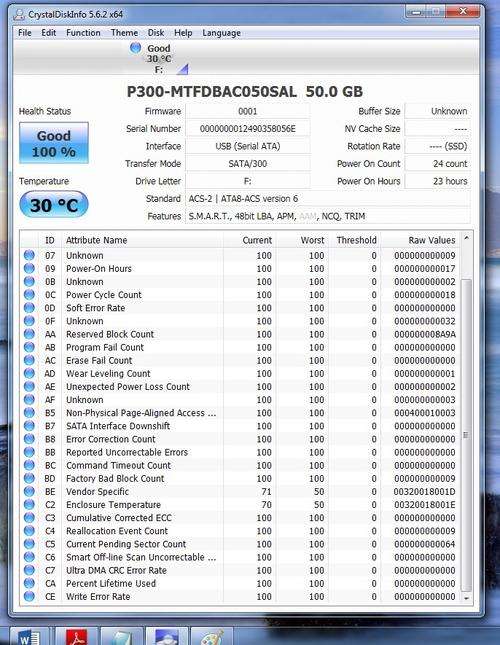Click the Interface field USB (Serial ATA)
500x645 pixels.
click(248, 146)
